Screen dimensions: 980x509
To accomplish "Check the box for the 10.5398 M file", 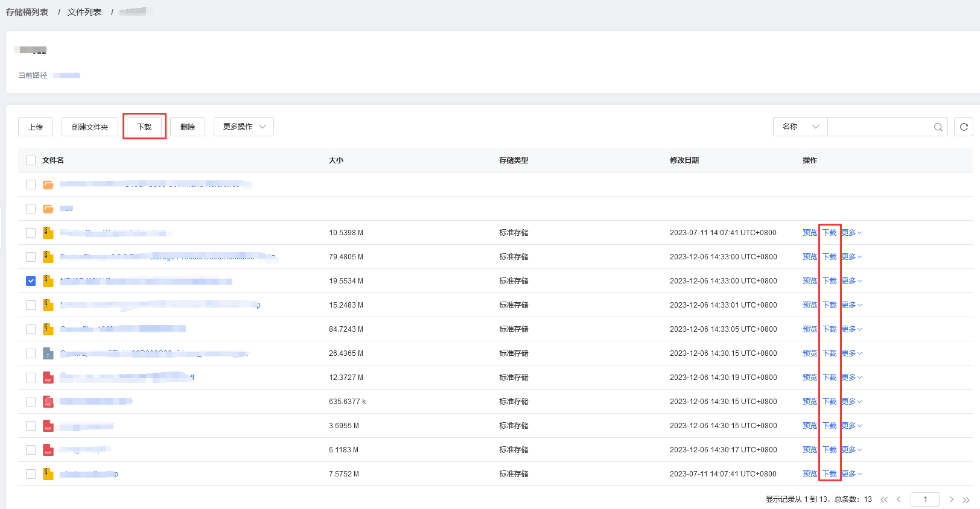I will 31,233.
